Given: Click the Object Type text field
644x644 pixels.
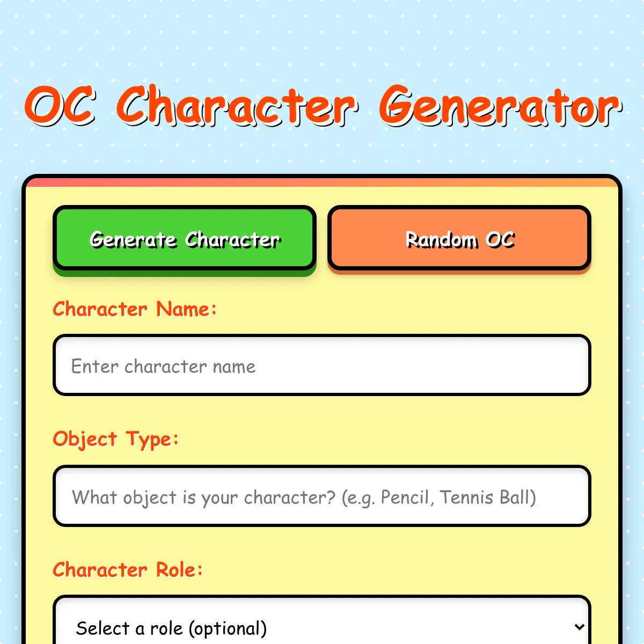Looking at the screenshot, I should [322, 496].
